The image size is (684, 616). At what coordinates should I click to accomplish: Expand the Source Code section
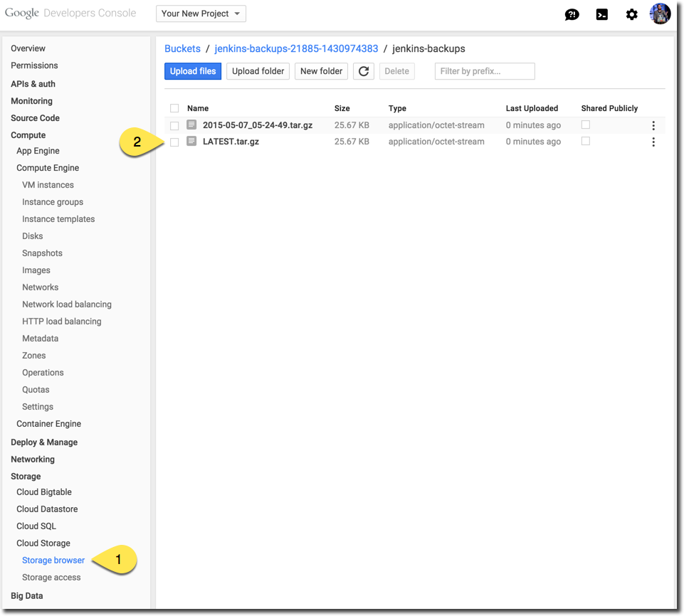tap(35, 118)
